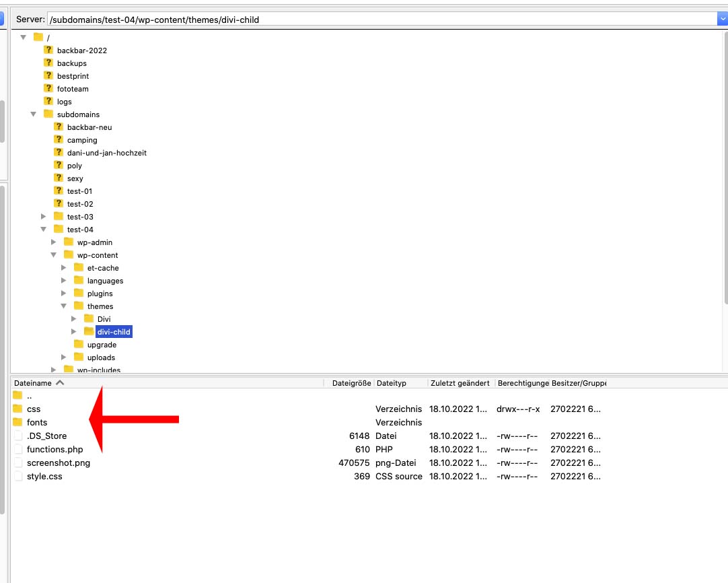Sort by Dateiname column header
Screen dimensions: 728x583
(x=33, y=383)
